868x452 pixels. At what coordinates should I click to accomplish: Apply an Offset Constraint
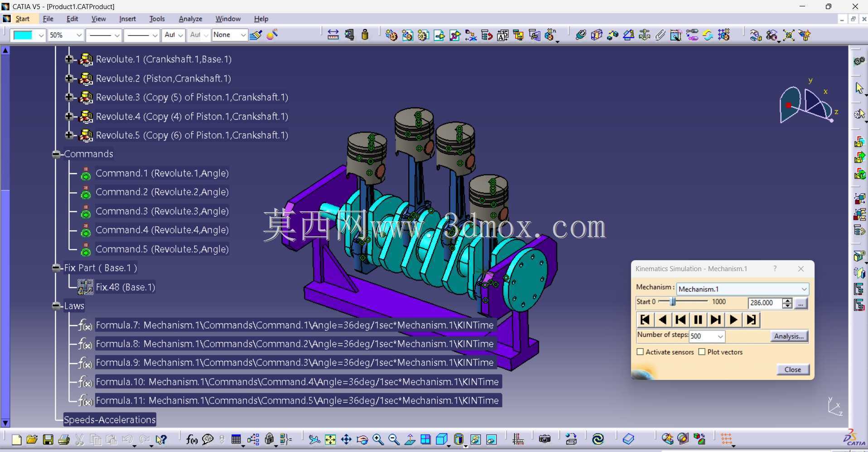click(x=612, y=35)
